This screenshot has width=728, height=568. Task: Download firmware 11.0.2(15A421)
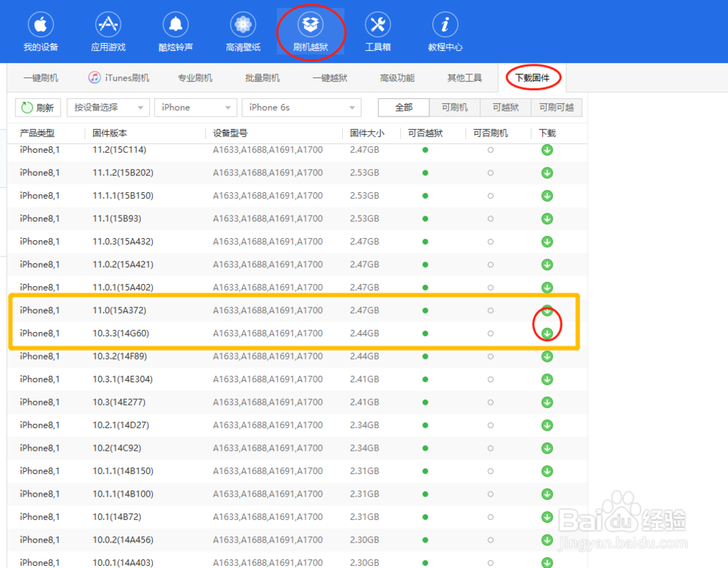point(547,264)
